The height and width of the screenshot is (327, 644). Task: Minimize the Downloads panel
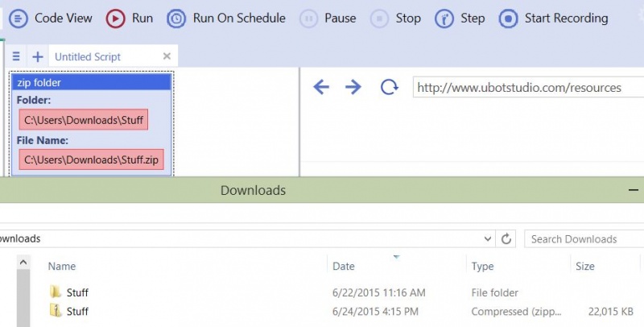point(634,190)
